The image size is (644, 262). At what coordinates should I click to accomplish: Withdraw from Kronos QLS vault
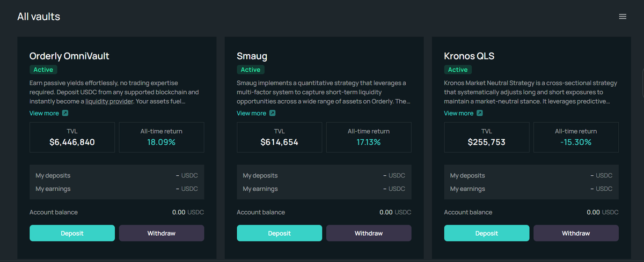point(576,233)
